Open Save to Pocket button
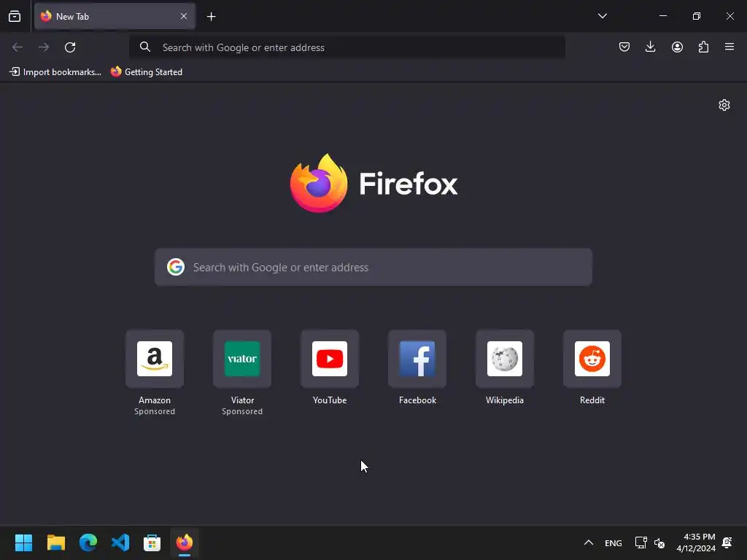 (624, 47)
